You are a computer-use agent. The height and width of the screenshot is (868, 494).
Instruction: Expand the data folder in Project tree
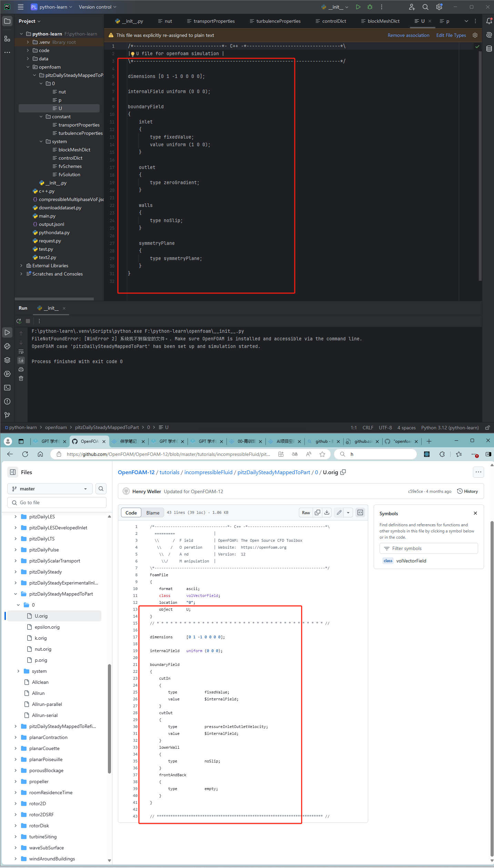(28, 59)
